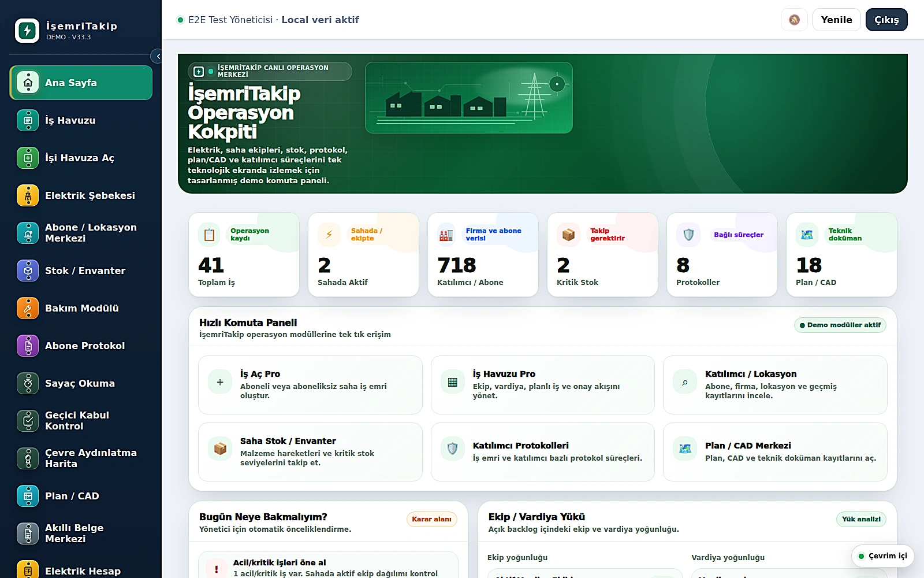Open İş Aç Pro quick command
The width and height of the screenshot is (924, 578).
[x=310, y=385]
